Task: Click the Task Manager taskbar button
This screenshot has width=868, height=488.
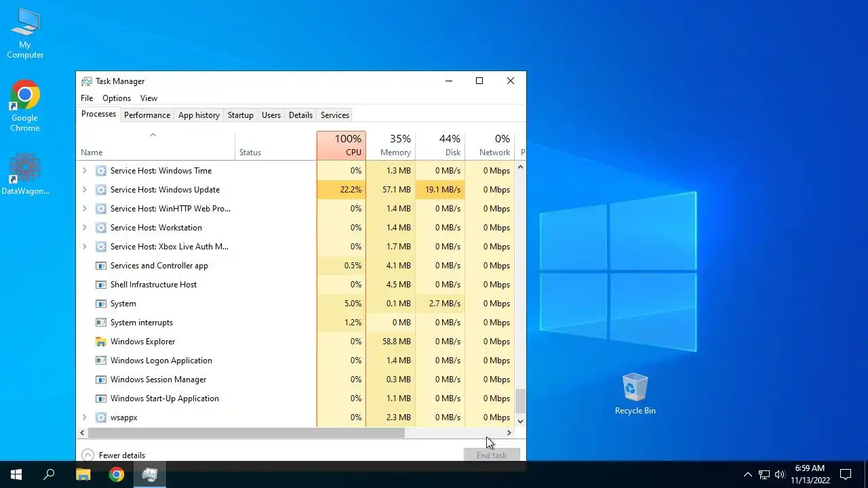Action: click(150, 474)
